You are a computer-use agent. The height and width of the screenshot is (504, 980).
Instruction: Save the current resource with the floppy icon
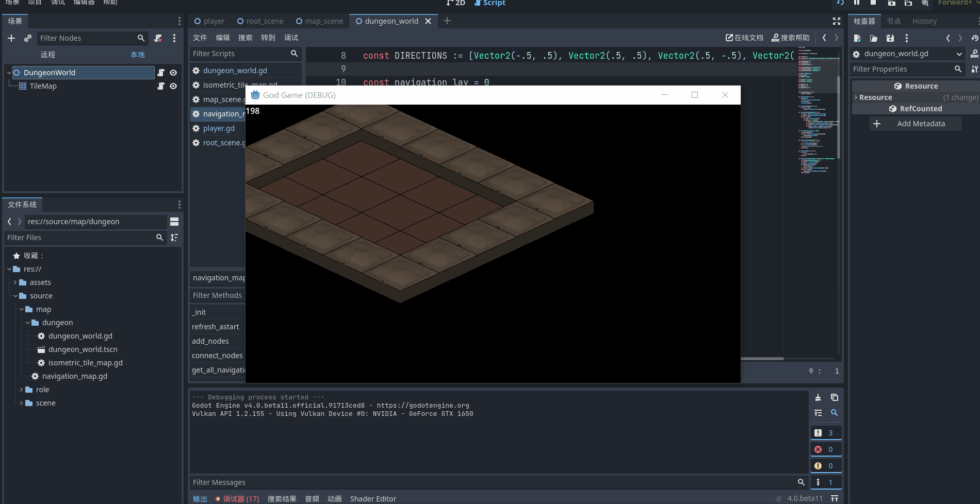[x=889, y=38]
